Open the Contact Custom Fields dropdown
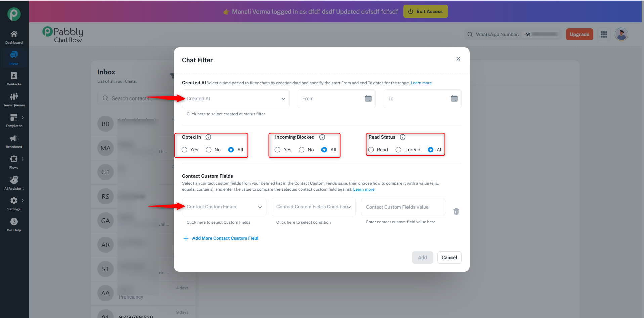Image resolution: width=644 pixels, height=318 pixels. (x=224, y=207)
